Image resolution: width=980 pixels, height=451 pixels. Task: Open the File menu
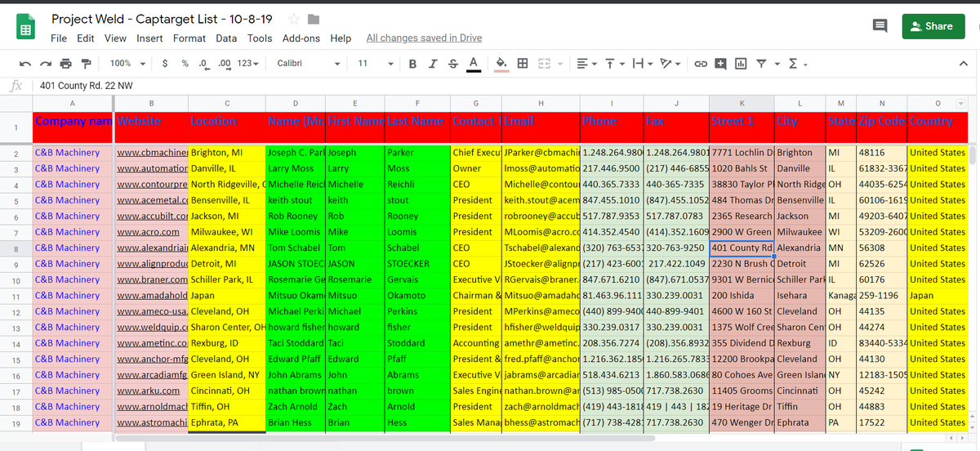coord(59,38)
